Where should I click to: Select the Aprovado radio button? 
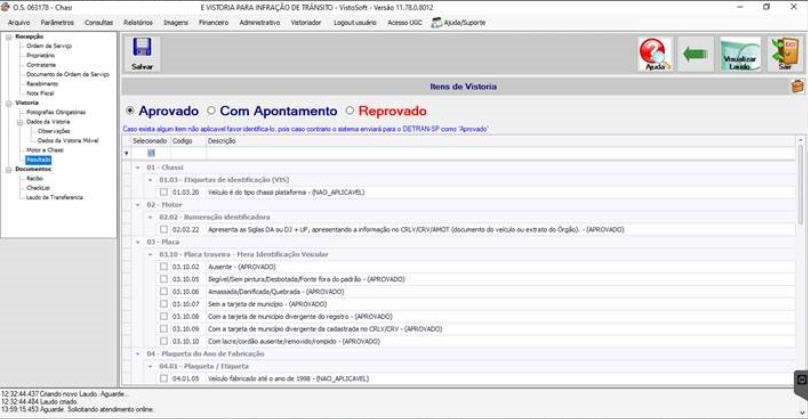pos(130,110)
